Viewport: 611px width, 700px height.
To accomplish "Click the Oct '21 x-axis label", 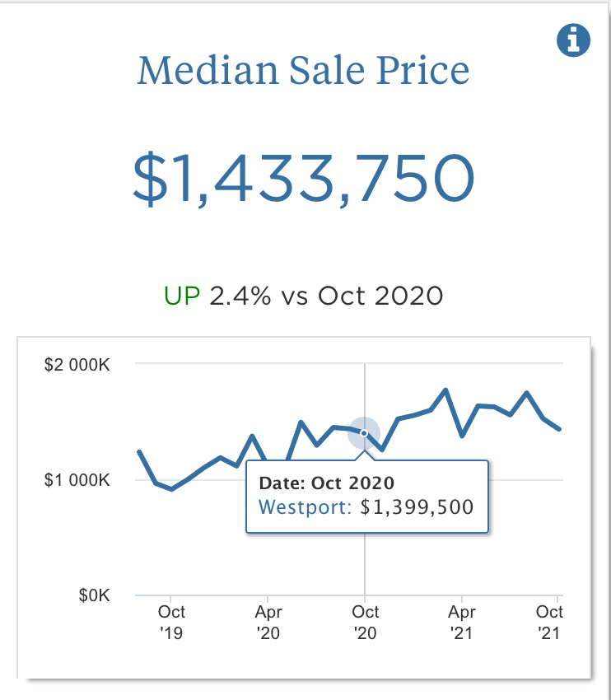I will [549, 622].
